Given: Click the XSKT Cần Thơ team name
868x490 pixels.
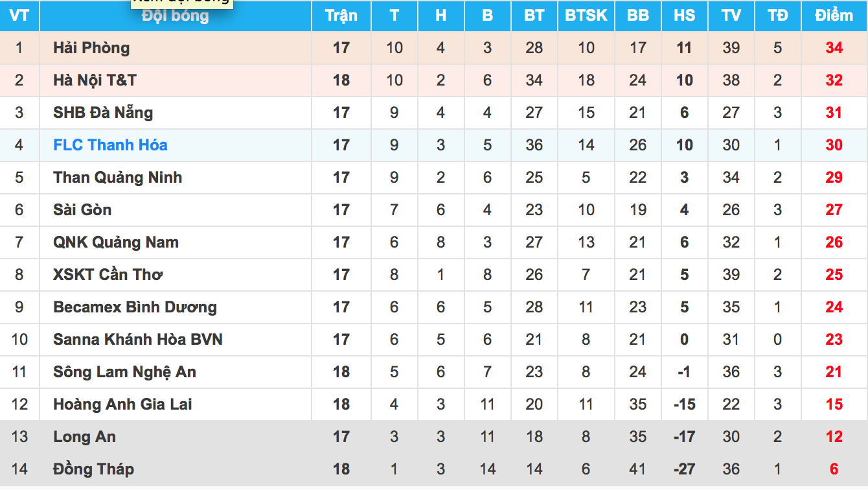Looking at the screenshot, I should pyautogui.click(x=108, y=275).
